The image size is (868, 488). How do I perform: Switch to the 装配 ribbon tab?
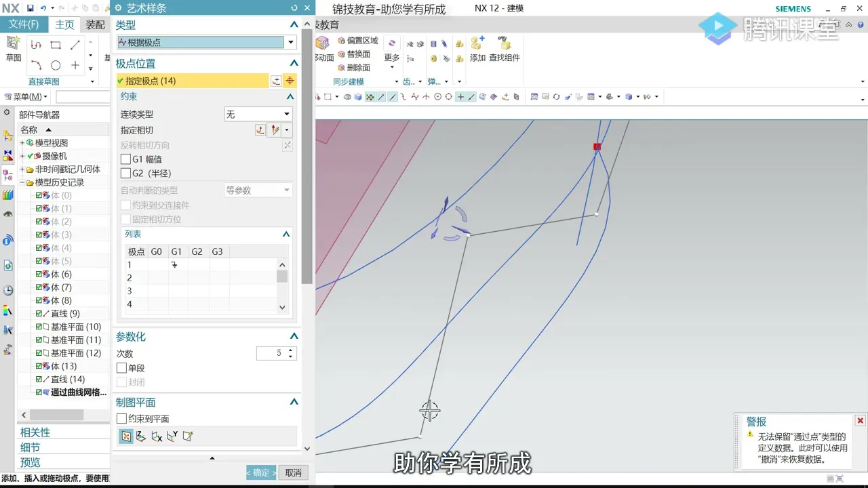pyautogui.click(x=95, y=24)
